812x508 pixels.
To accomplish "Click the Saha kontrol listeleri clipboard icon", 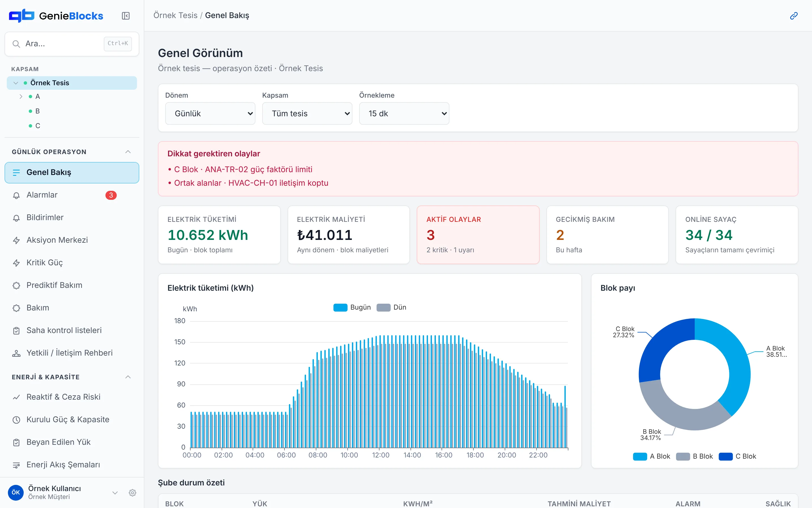I will 16,330.
